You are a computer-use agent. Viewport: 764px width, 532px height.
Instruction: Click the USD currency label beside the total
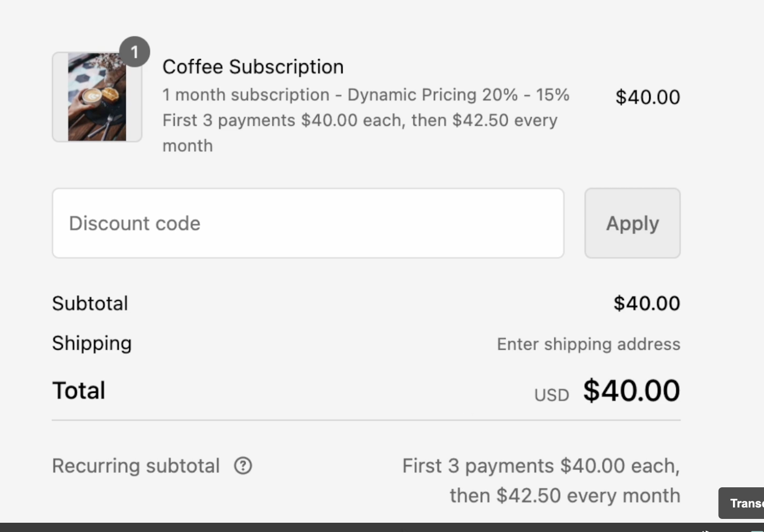click(x=551, y=394)
